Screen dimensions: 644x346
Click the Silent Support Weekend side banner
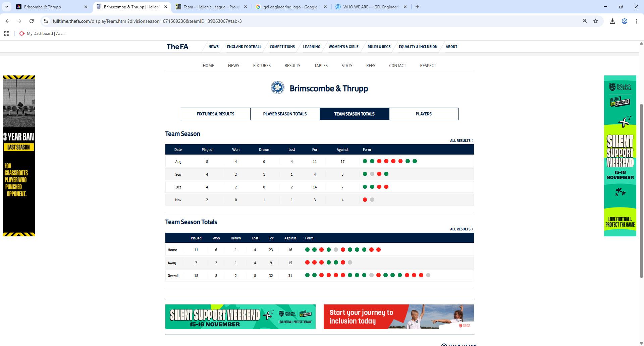[620, 156]
